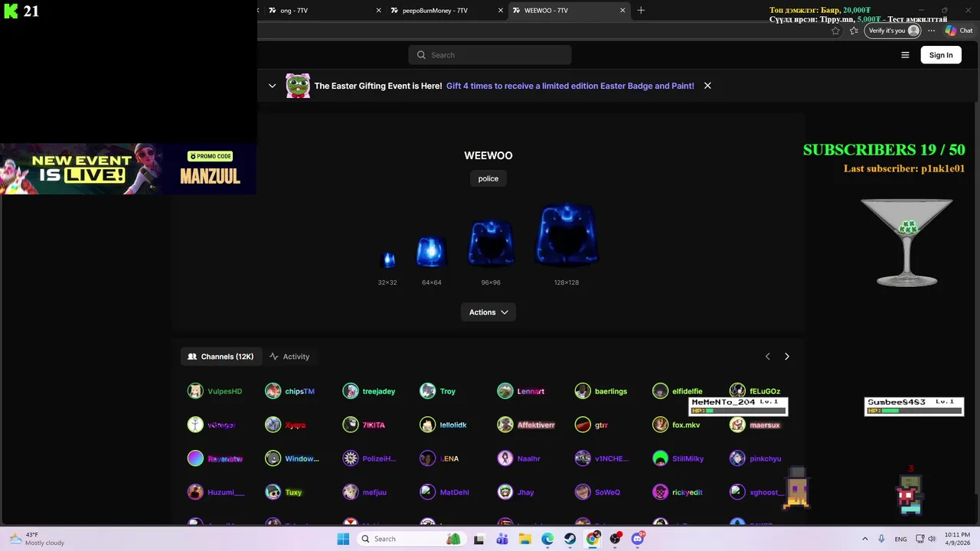The height and width of the screenshot is (551, 980).
Task: Open fox.mkv channel
Action: [x=677, y=425]
